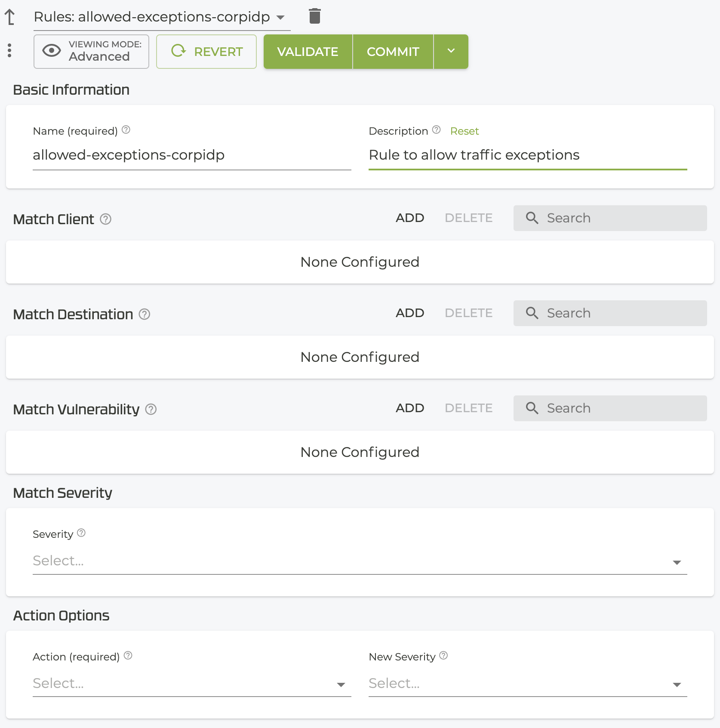Open the three-dot vertical menu
This screenshot has height=728, width=720.
tap(9, 50)
